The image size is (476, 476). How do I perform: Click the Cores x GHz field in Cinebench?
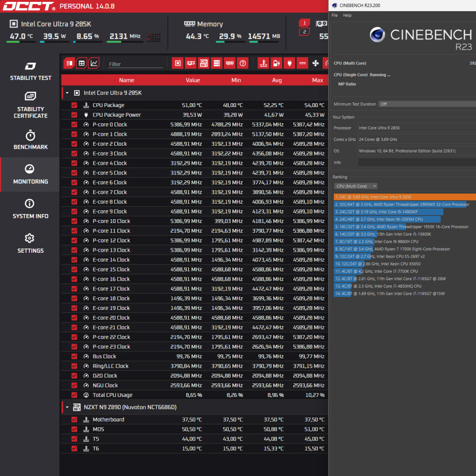417,140
